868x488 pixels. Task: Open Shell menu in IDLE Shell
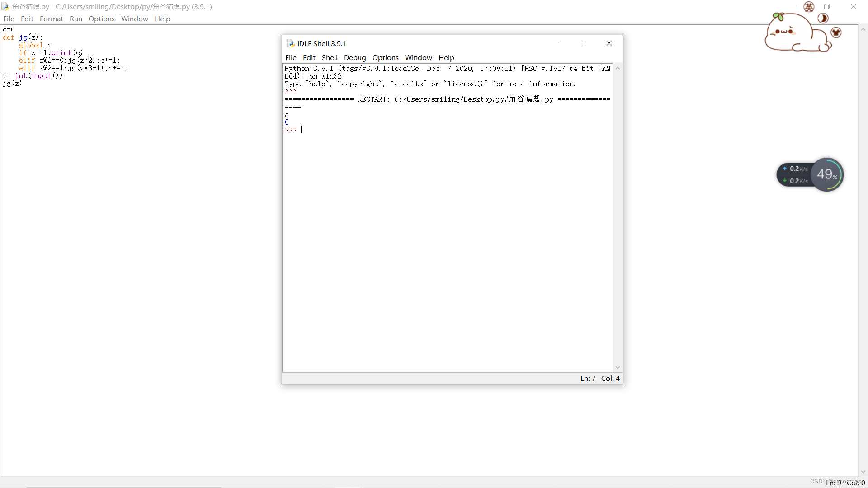(x=330, y=57)
